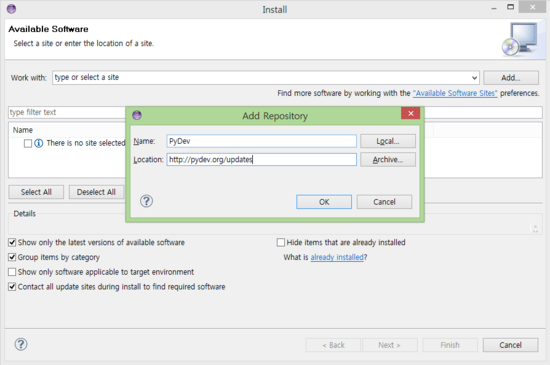The height and width of the screenshot is (365, 550).
Task: Close the Add Repository dialog with red X
Action: 411,113
